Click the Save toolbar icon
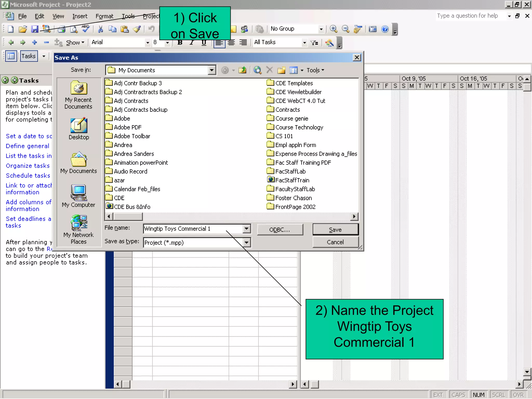This screenshot has height=399, width=532. coord(35,29)
